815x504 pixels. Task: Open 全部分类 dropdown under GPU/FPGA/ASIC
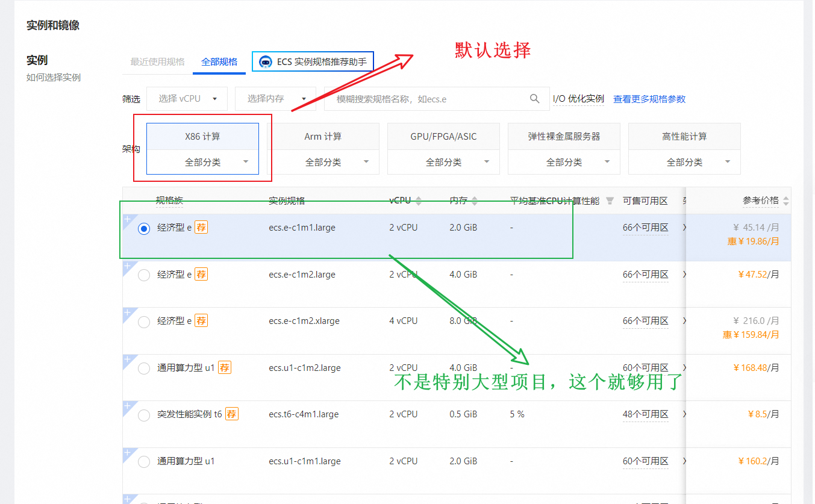pyautogui.click(x=443, y=162)
